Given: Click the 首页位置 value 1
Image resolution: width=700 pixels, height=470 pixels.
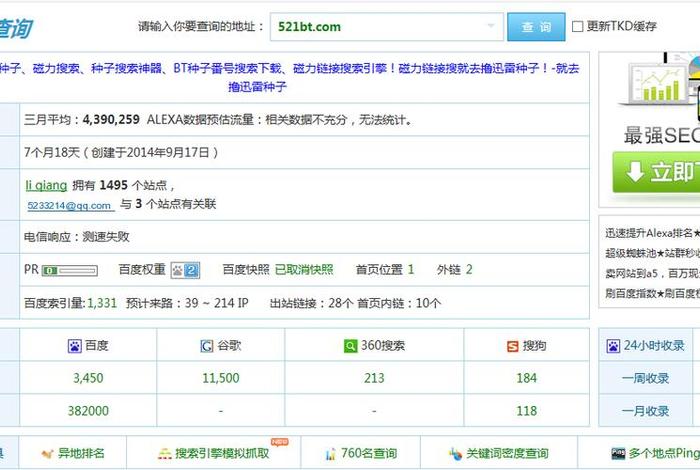Looking at the screenshot, I should tap(411, 270).
